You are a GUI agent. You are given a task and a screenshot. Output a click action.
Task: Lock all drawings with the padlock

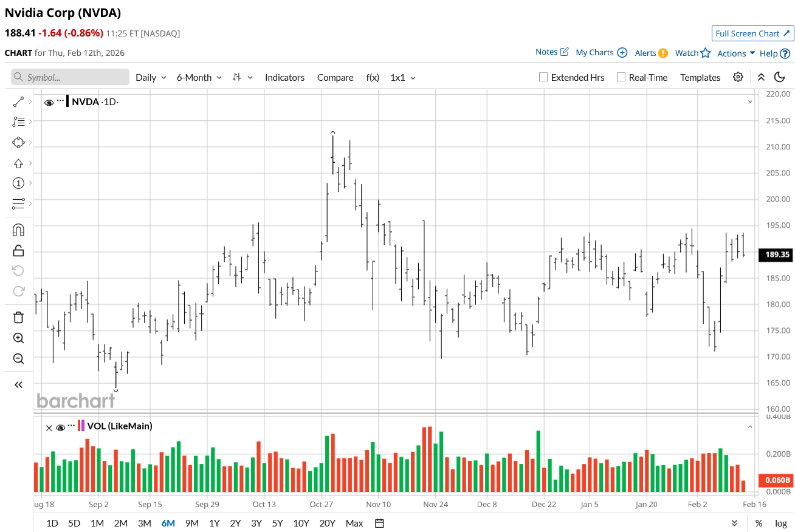pyautogui.click(x=18, y=250)
